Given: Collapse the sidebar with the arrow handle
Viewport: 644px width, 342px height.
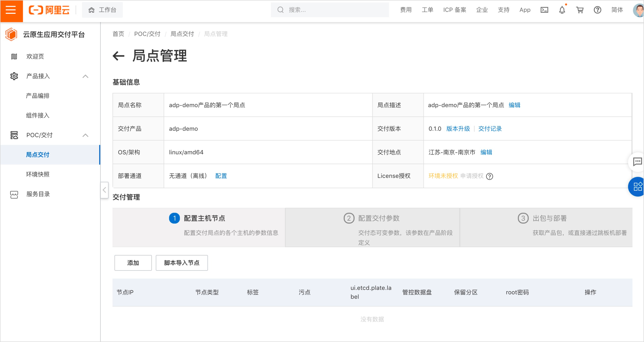Looking at the screenshot, I should [x=105, y=190].
